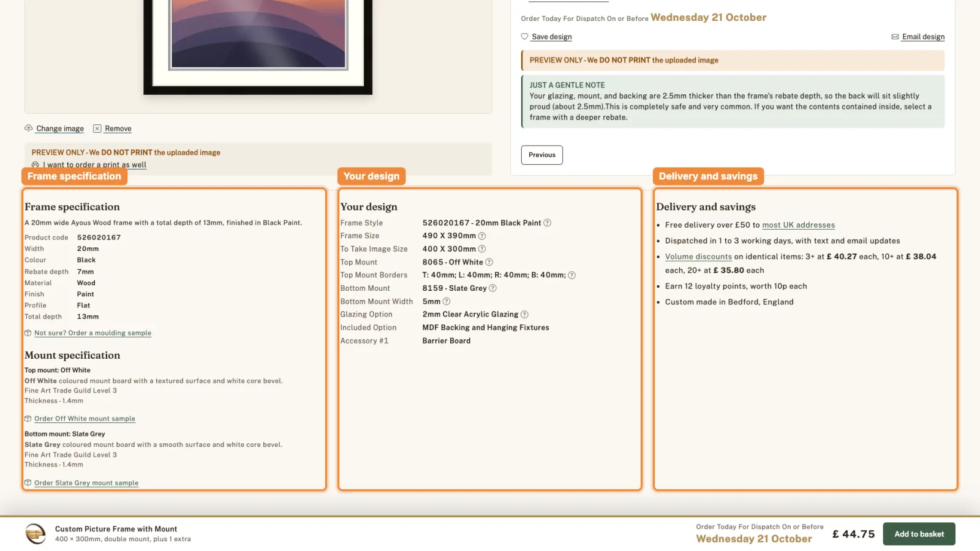Click the 'Mount specification' heading
This screenshot has width=980, height=551.
tap(72, 355)
